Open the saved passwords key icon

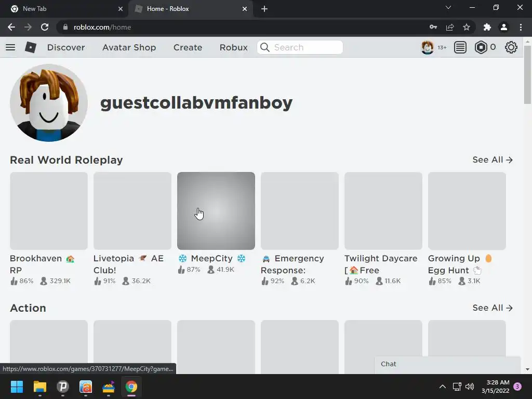coord(433,27)
